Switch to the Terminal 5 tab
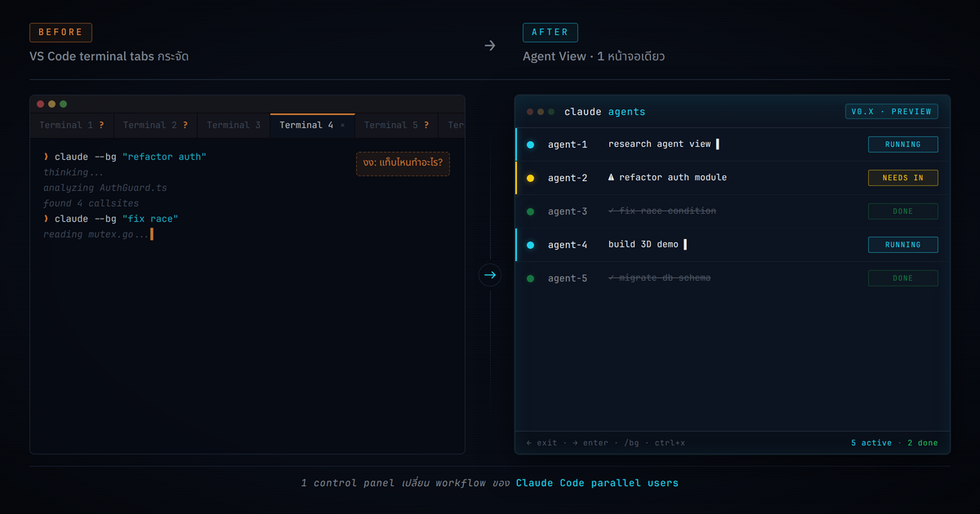 [396, 125]
